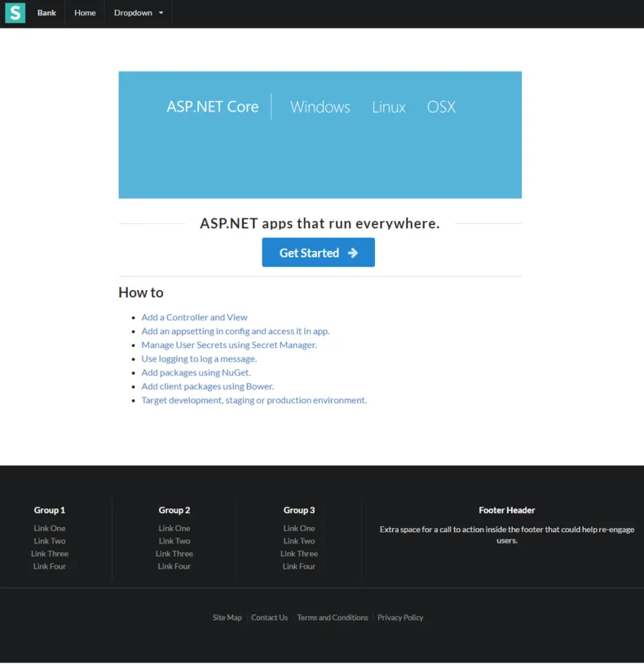
Task: Click the Get Started text
Action: tap(309, 253)
